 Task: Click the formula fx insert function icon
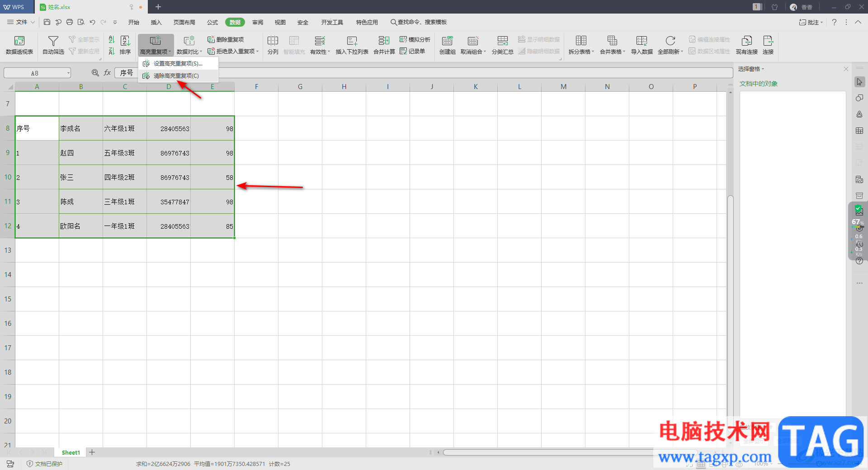[107, 73]
